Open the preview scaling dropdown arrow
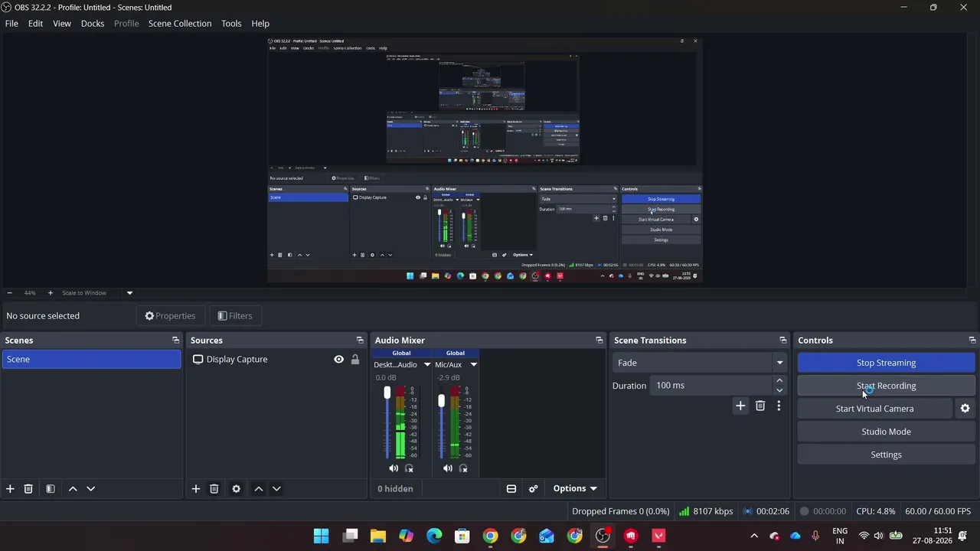This screenshot has height=551, width=980. (x=129, y=293)
